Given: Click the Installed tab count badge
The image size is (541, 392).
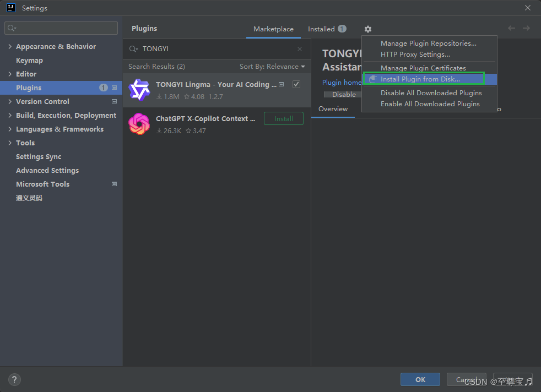Looking at the screenshot, I should click(x=342, y=29).
